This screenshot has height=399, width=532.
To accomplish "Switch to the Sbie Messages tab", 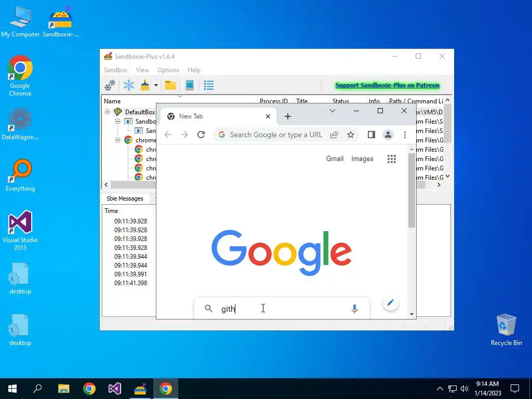I will (x=125, y=198).
